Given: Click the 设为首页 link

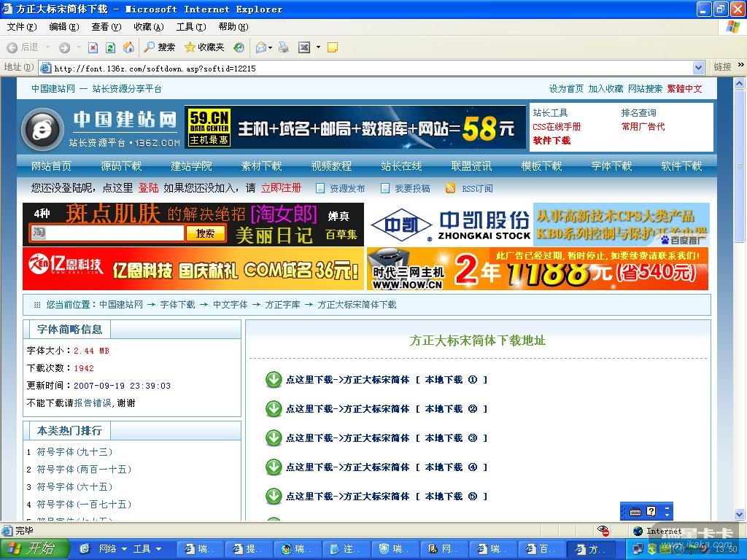Looking at the screenshot, I should (x=566, y=88).
